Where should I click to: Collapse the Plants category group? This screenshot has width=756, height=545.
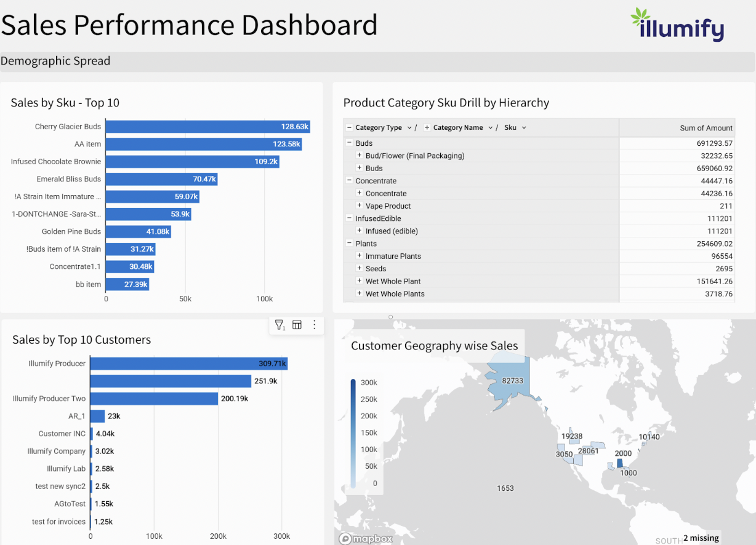coord(349,244)
